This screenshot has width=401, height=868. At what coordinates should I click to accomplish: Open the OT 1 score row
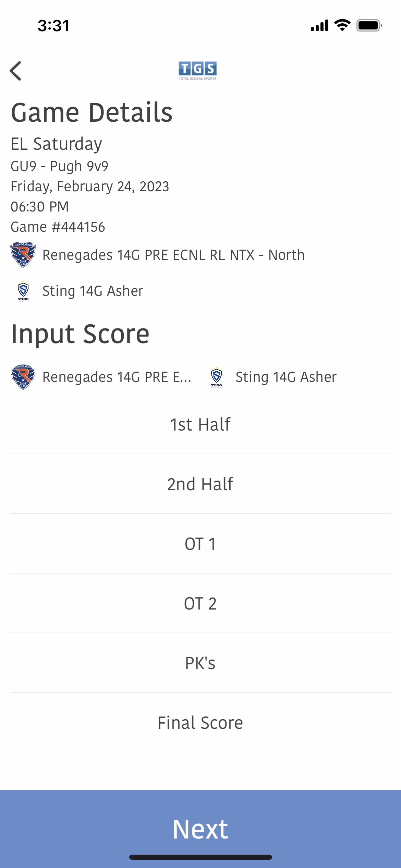(x=200, y=544)
